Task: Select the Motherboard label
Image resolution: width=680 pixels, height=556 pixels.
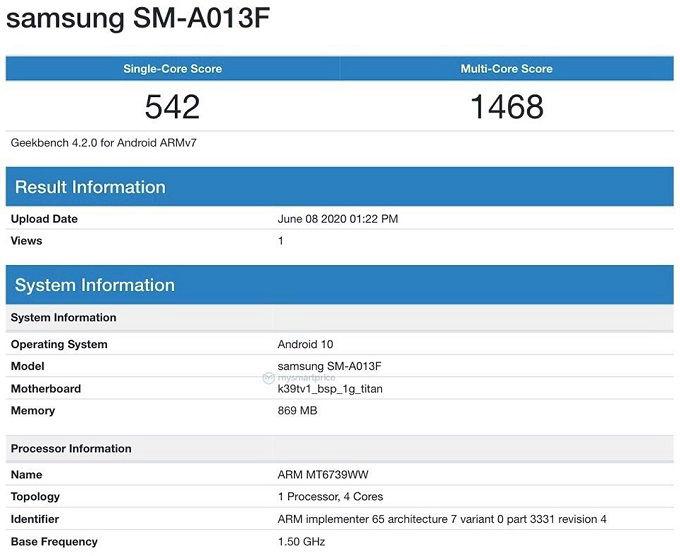Action: click(46, 389)
